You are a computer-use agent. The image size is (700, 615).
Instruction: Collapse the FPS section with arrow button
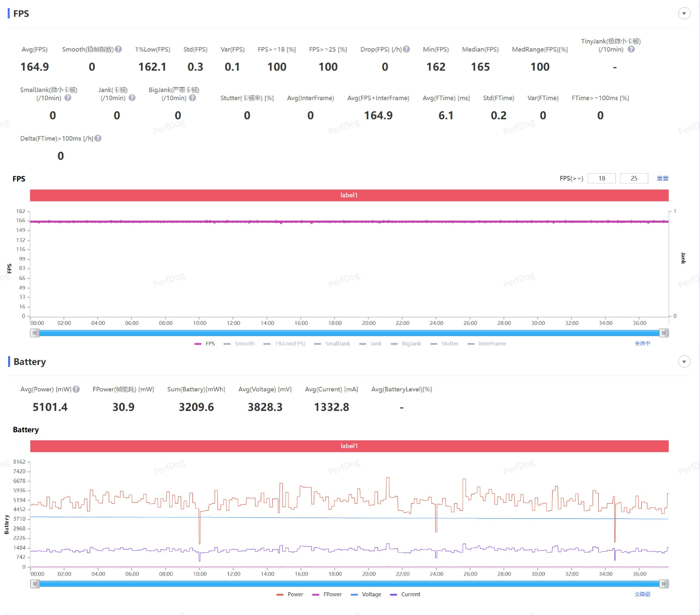click(x=684, y=14)
